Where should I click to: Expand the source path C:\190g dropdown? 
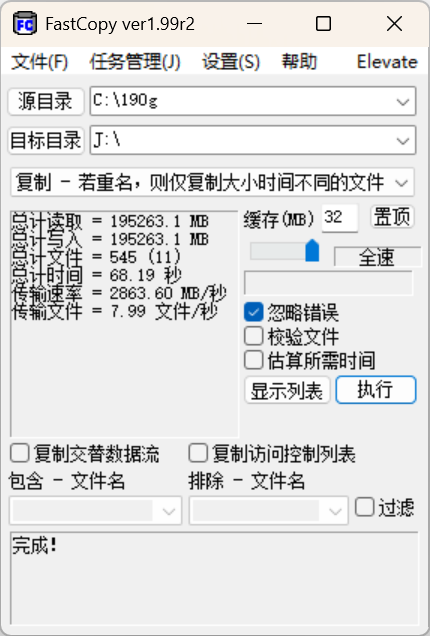402,101
